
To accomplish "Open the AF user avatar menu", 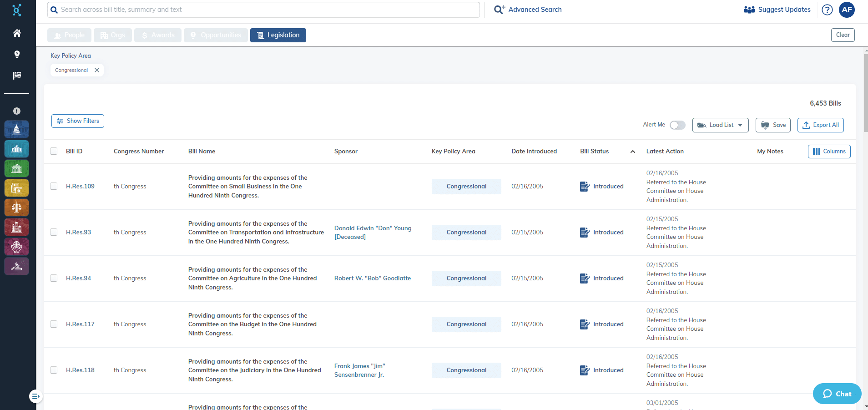I will pyautogui.click(x=847, y=10).
